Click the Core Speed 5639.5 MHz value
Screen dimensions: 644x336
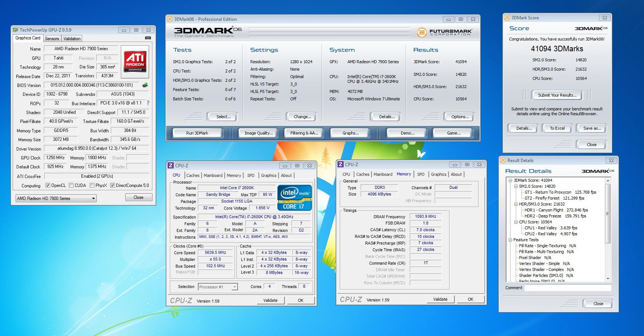click(215, 253)
